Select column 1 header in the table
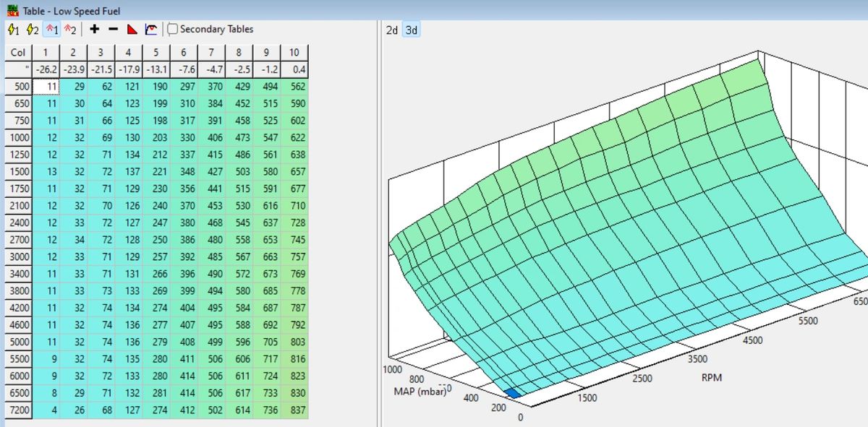 45,52
